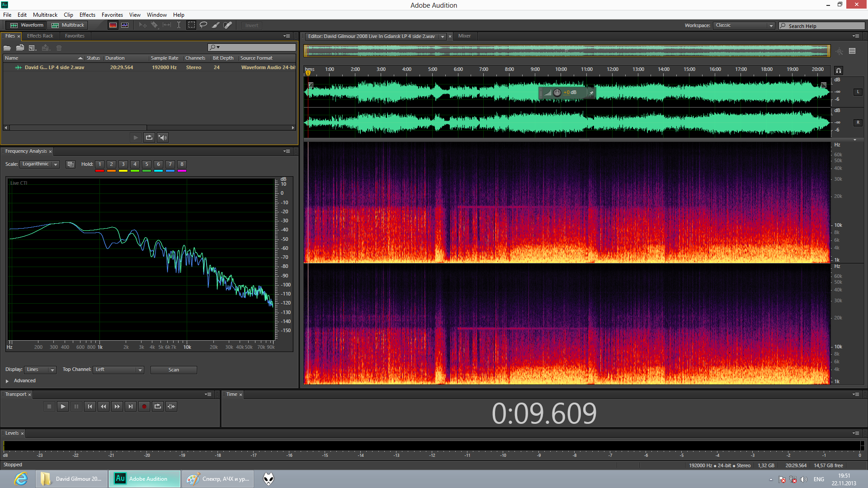Open the Scale Logarithmic dropdown
This screenshot has height=488, width=868.
click(x=40, y=164)
